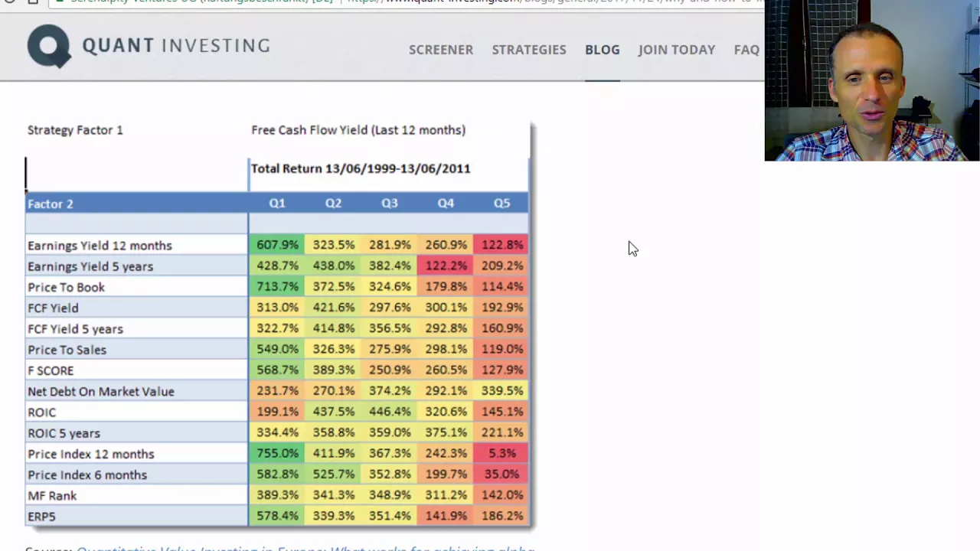Click the MF Rank row label
Screen dimensions: 980x551
click(52, 495)
